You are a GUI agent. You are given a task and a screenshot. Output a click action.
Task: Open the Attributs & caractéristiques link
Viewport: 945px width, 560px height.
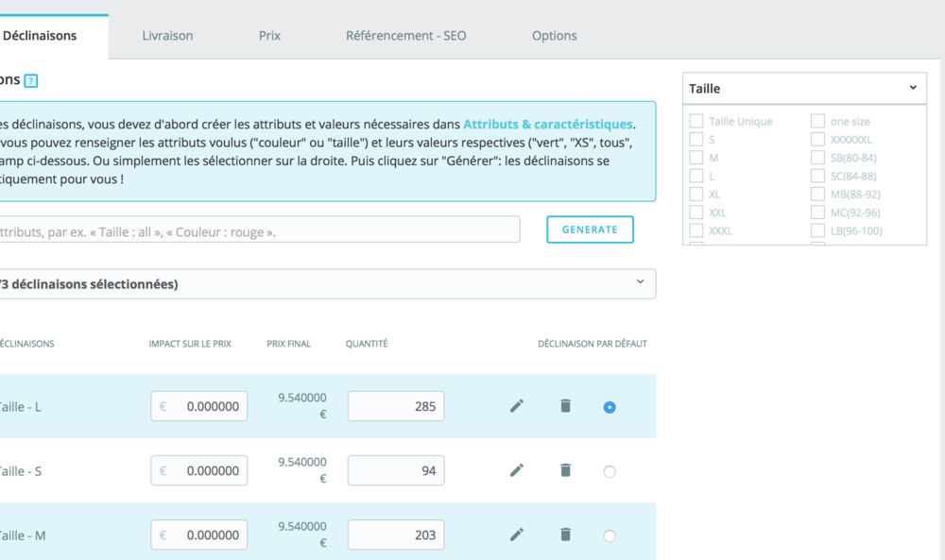pos(548,124)
